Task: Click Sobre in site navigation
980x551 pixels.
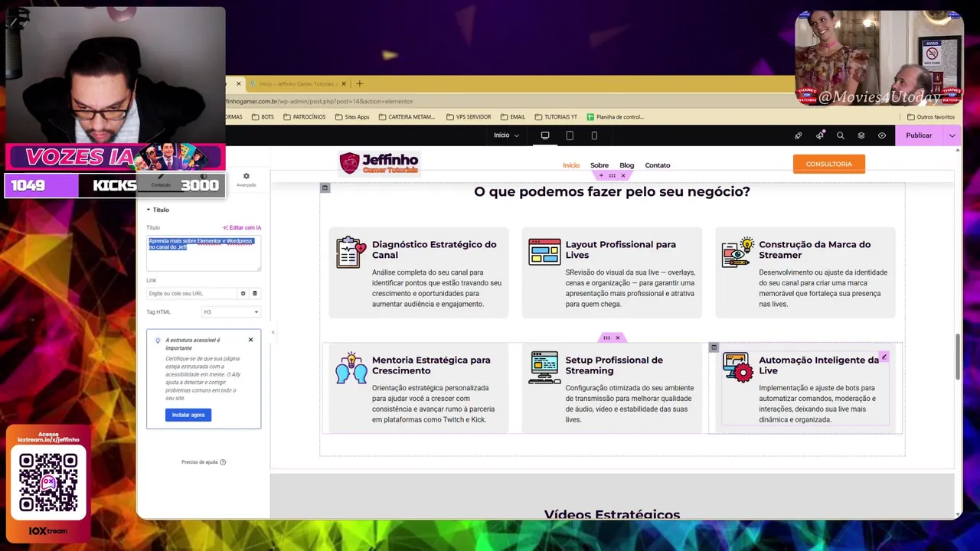Action: pos(599,165)
